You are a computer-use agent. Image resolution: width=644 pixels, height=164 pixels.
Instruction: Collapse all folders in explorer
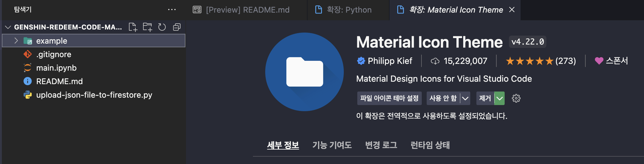[177, 27]
